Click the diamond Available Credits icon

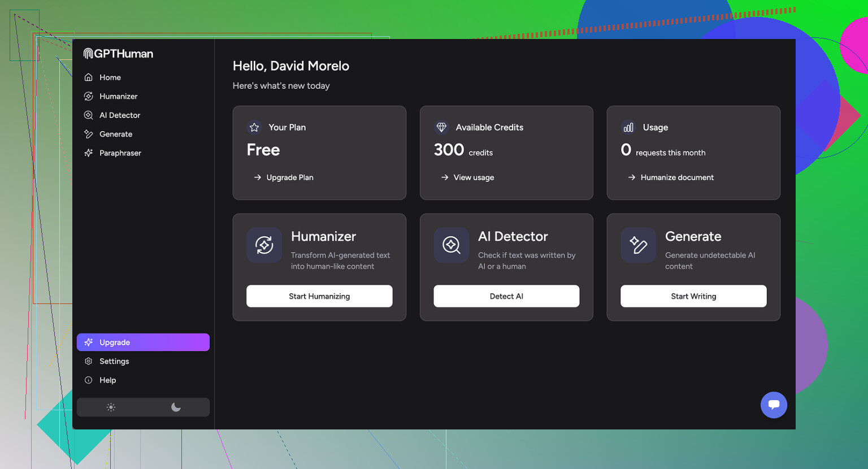pos(441,128)
